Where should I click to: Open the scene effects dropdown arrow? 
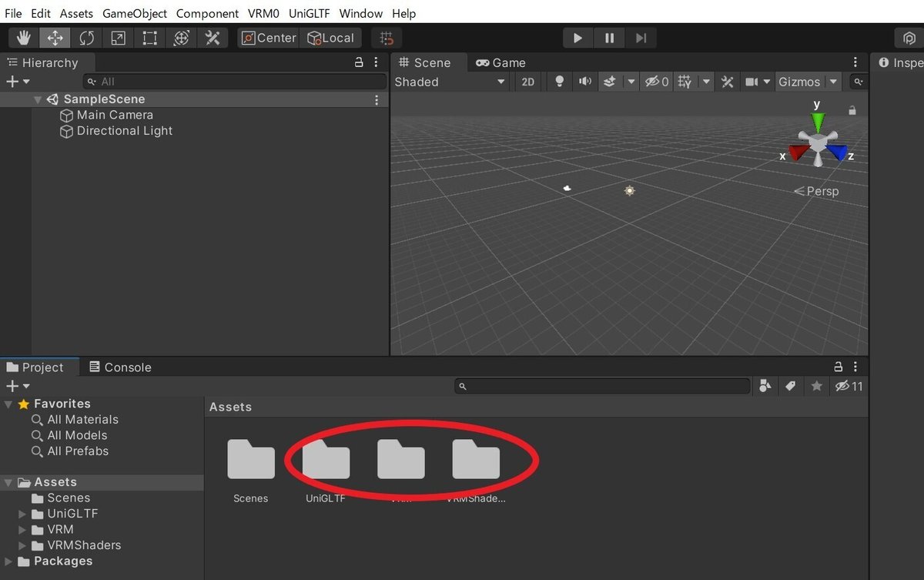point(631,82)
